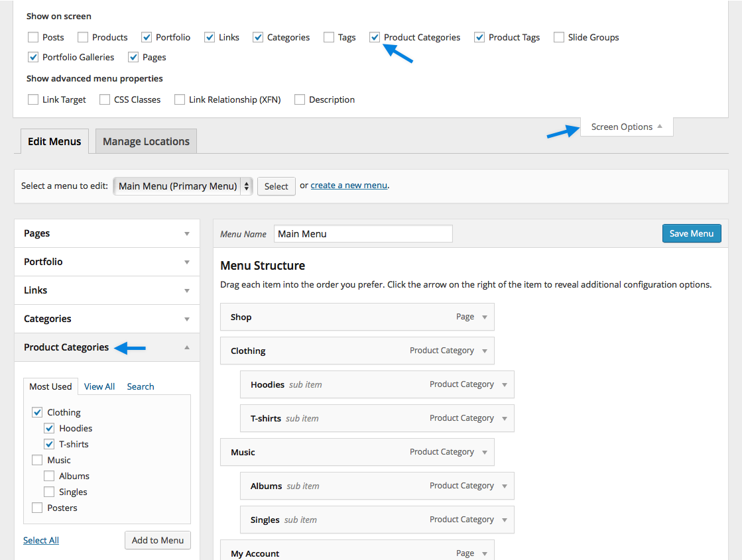Expand the Singles sub item arrow

point(505,520)
